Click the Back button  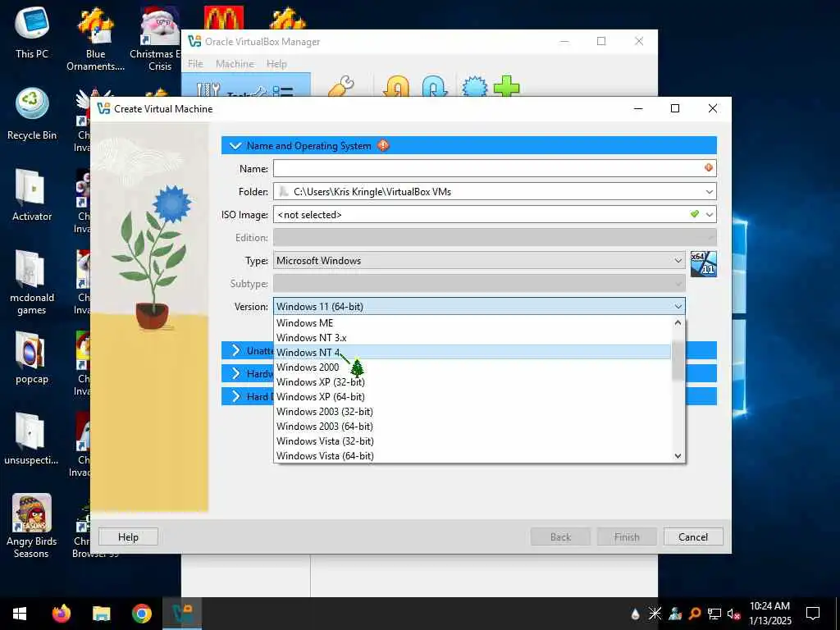[560, 536]
